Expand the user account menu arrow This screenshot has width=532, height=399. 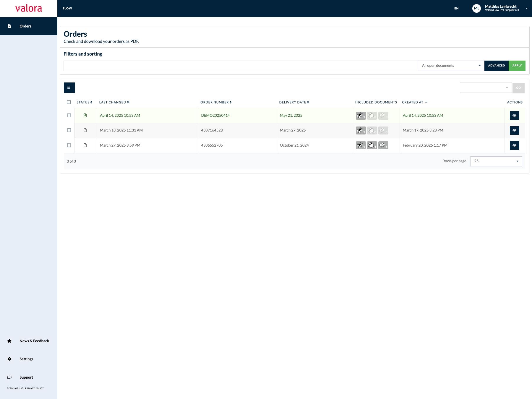[x=527, y=8]
